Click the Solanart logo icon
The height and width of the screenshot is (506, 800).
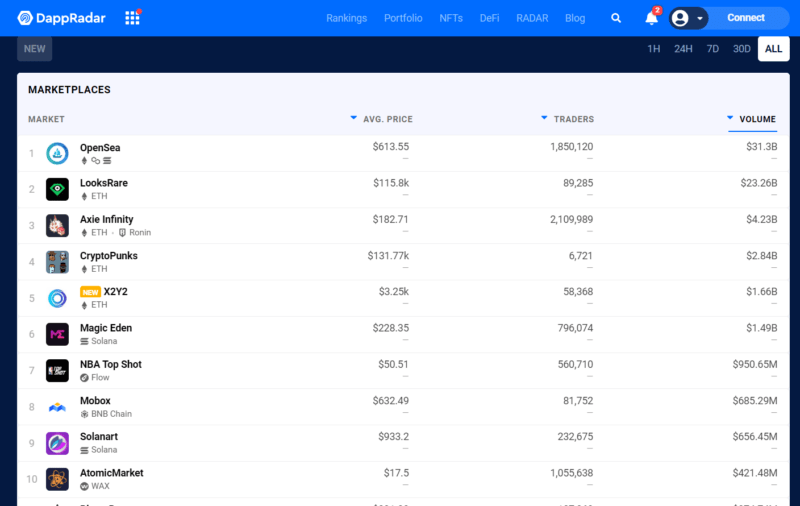tap(57, 443)
